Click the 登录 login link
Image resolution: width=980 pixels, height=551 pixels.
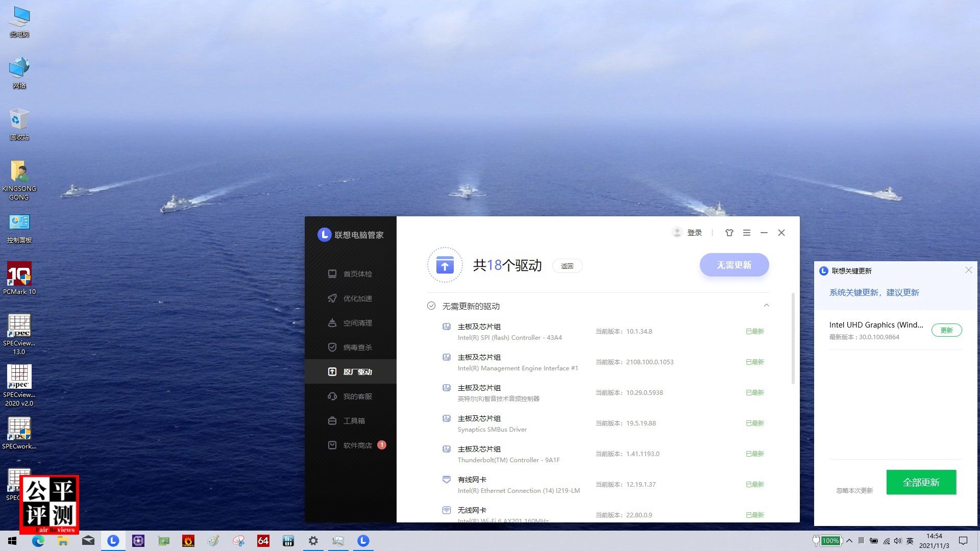[x=694, y=233]
